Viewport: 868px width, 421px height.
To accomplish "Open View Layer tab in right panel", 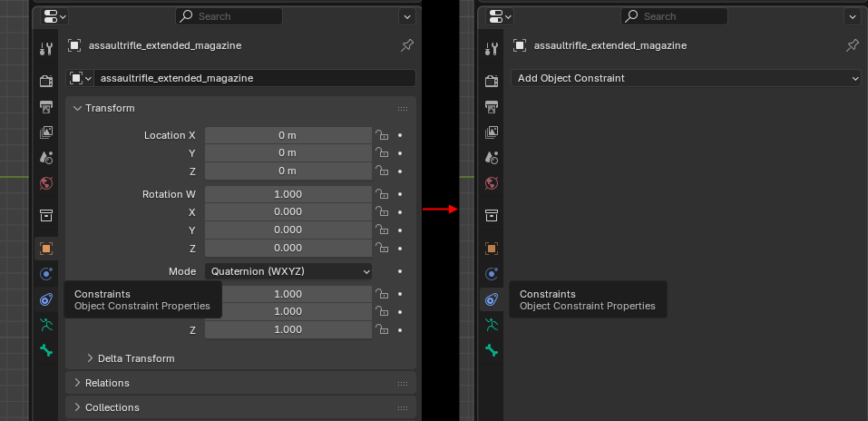I will point(492,132).
